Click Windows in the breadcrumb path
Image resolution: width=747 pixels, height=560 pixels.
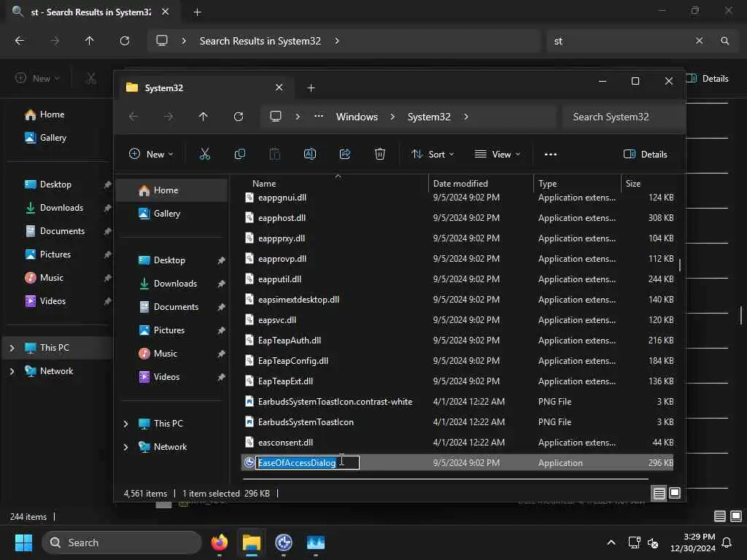(x=357, y=117)
